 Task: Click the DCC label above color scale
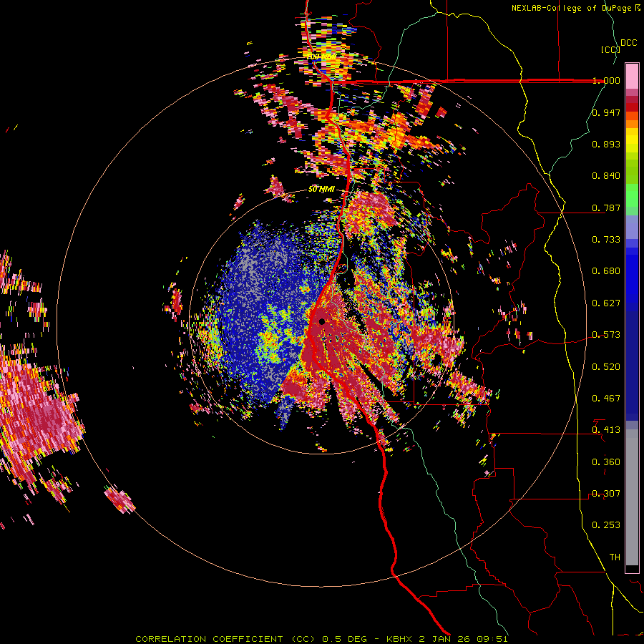coord(628,43)
